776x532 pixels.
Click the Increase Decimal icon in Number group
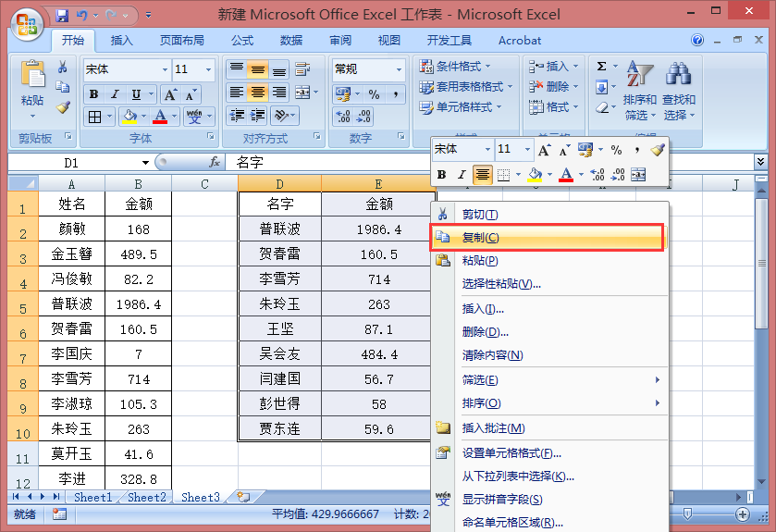point(343,117)
